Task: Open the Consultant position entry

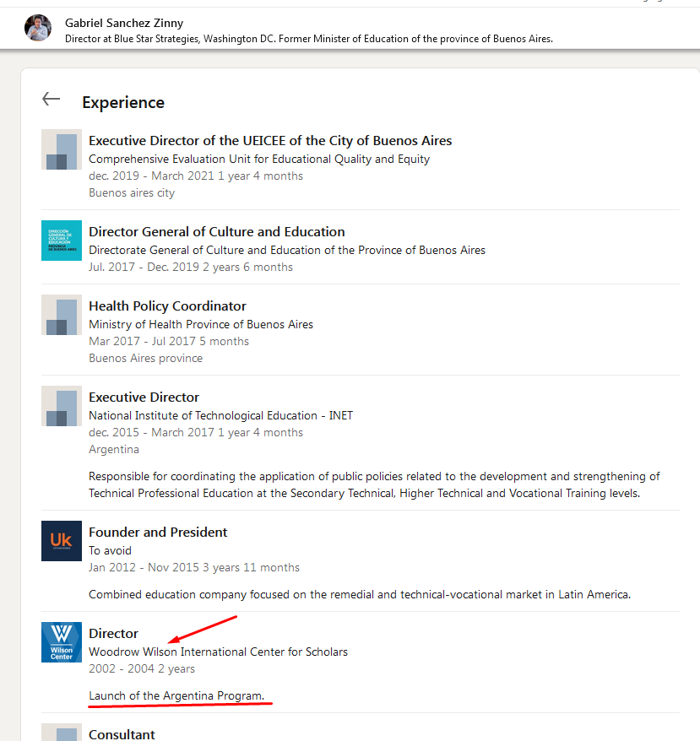Action: [x=122, y=734]
